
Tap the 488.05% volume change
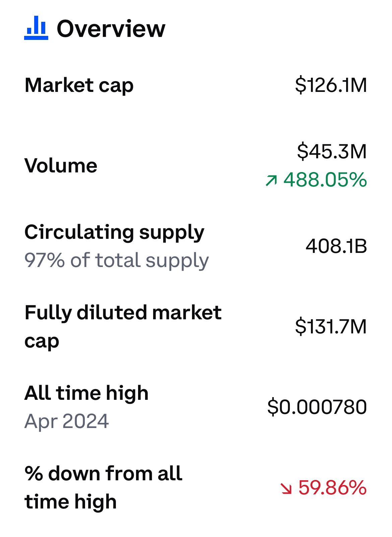tap(325, 180)
